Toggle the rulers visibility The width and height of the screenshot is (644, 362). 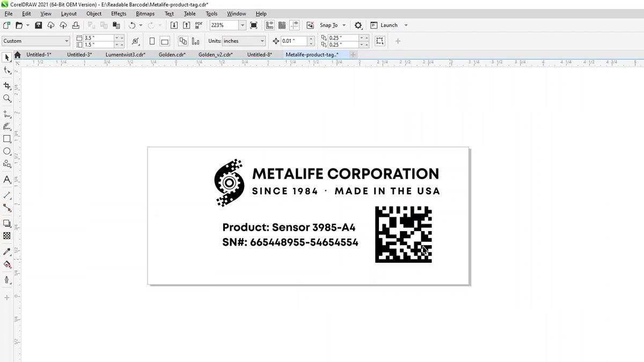pyautogui.click(x=269, y=25)
